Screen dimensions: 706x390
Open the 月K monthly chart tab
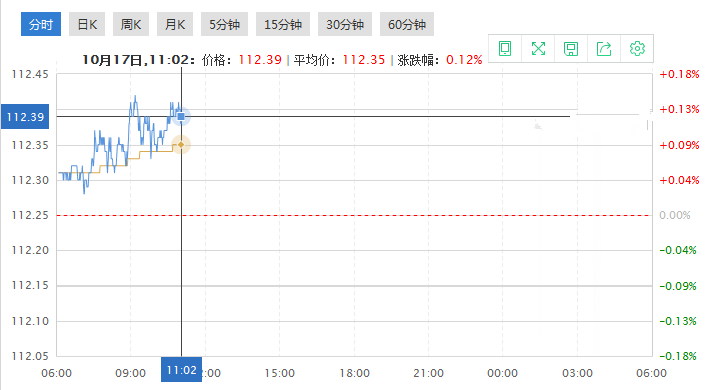[x=175, y=24]
